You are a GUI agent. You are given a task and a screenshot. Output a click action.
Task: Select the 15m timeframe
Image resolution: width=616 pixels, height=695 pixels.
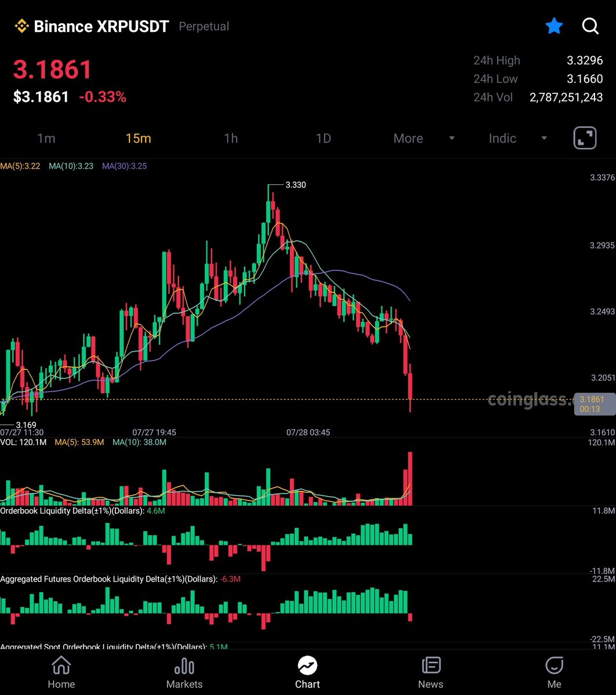pyautogui.click(x=138, y=138)
